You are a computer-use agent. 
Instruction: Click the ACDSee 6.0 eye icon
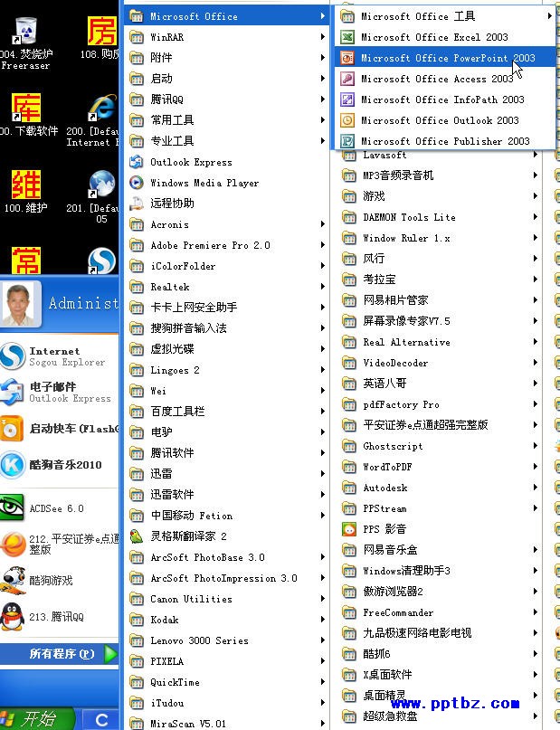[x=12, y=507]
